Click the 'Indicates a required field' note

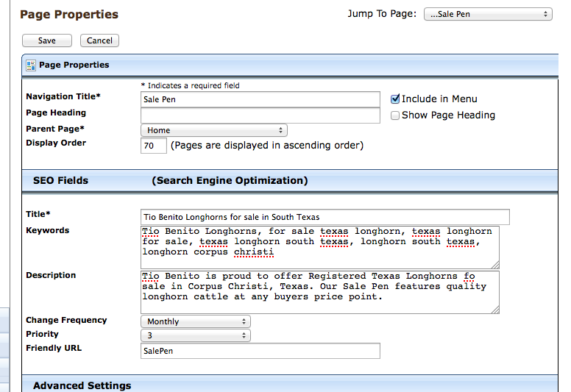[x=190, y=85]
